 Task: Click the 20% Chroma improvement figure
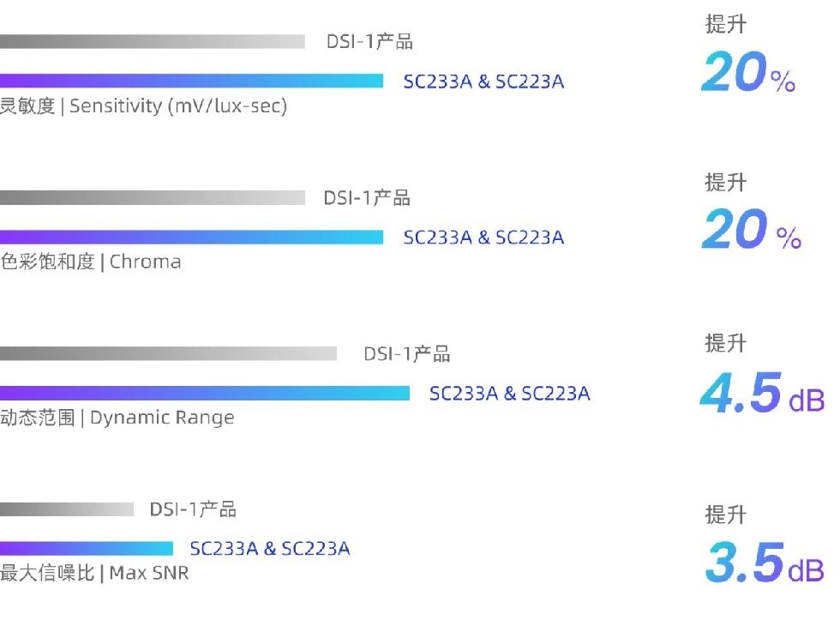coord(751,230)
